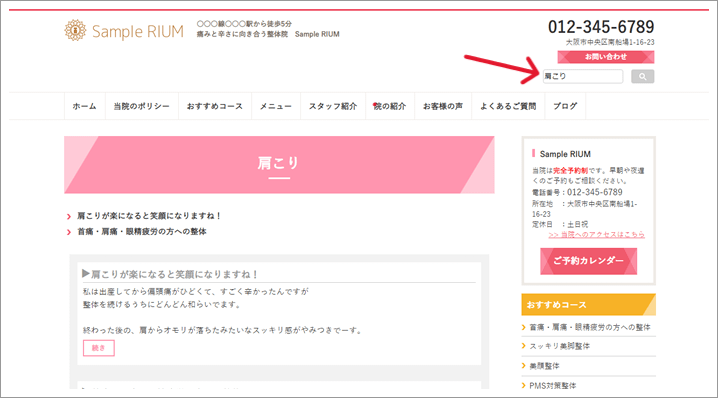718x398 pixels.
Task: Go to the ブログ menu item
Action: tap(565, 106)
